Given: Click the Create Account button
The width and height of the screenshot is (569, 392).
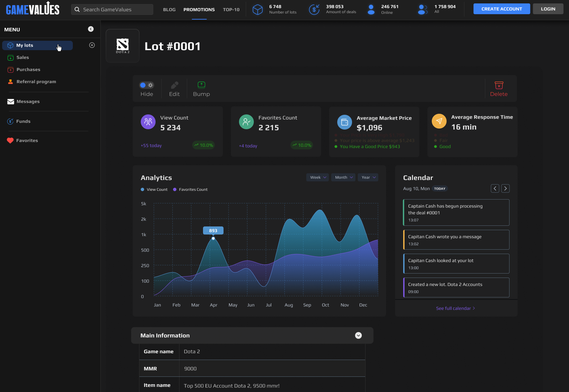Looking at the screenshot, I should (x=501, y=9).
